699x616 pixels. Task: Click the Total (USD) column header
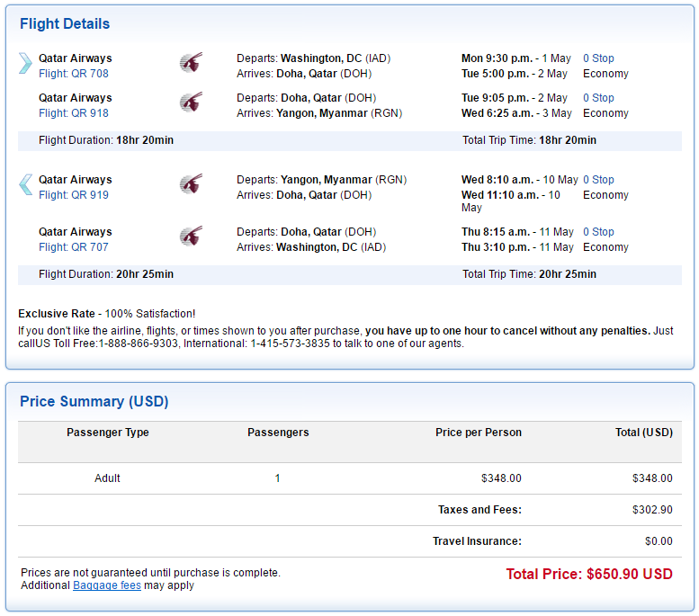click(x=644, y=433)
